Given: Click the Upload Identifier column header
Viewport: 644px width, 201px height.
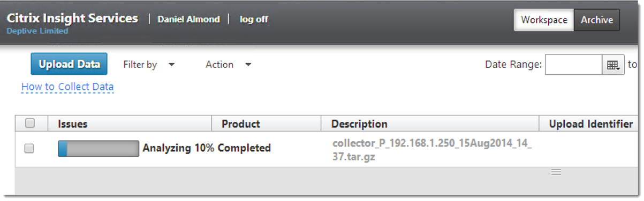Looking at the screenshot, I should [x=591, y=123].
